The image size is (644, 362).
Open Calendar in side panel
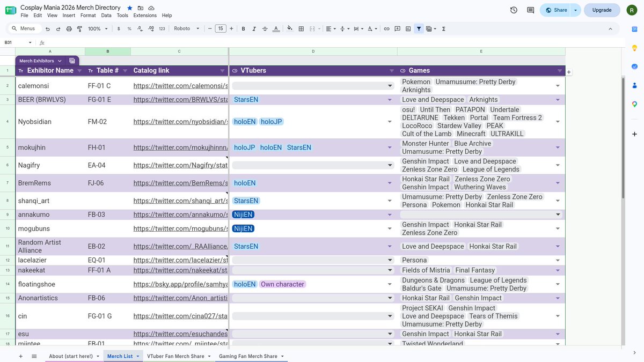click(x=634, y=29)
